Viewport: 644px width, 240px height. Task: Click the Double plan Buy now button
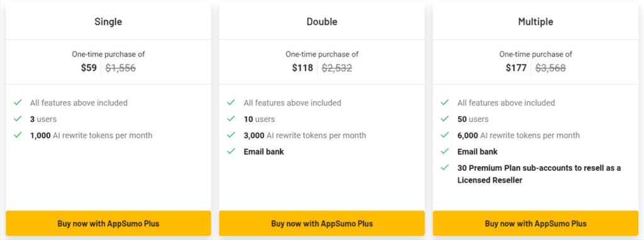click(x=322, y=224)
